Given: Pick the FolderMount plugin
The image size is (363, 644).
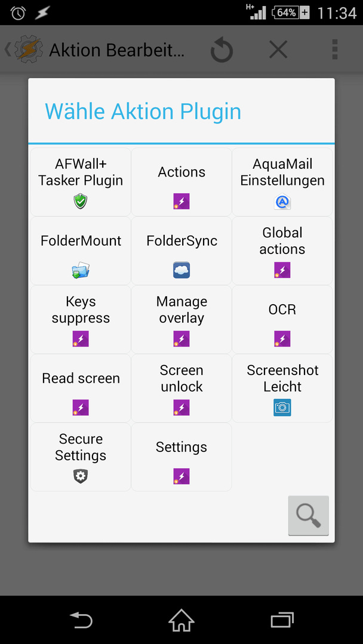Looking at the screenshot, I should [x=81, y=251].
